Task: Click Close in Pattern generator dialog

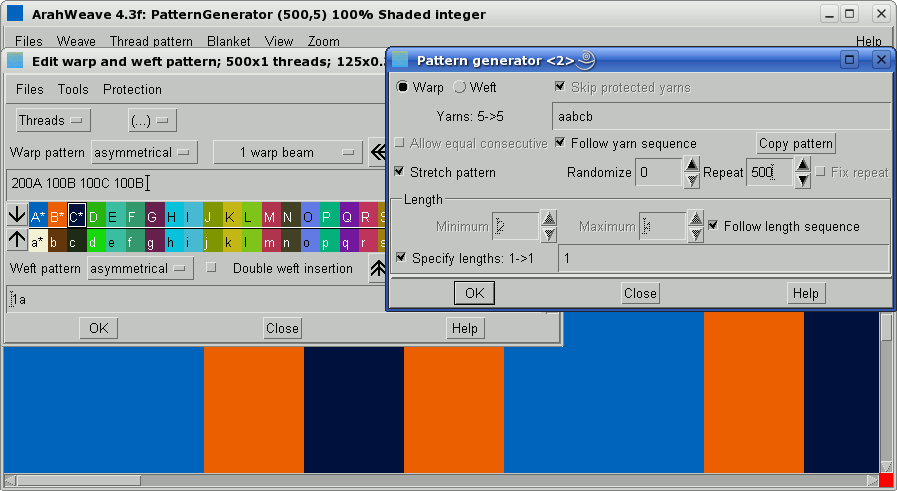Action: tap(640, 293)
